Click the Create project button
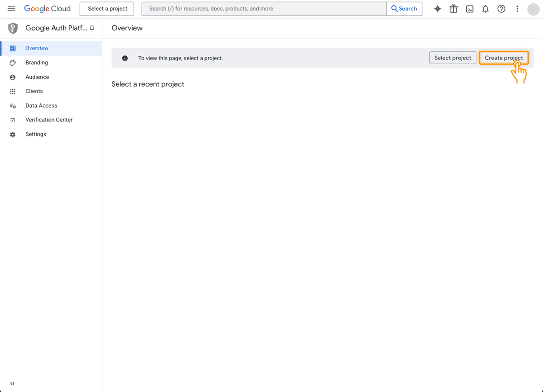This screenshot has width=543, height=392. pyautogui.click(x=504, y=58)
